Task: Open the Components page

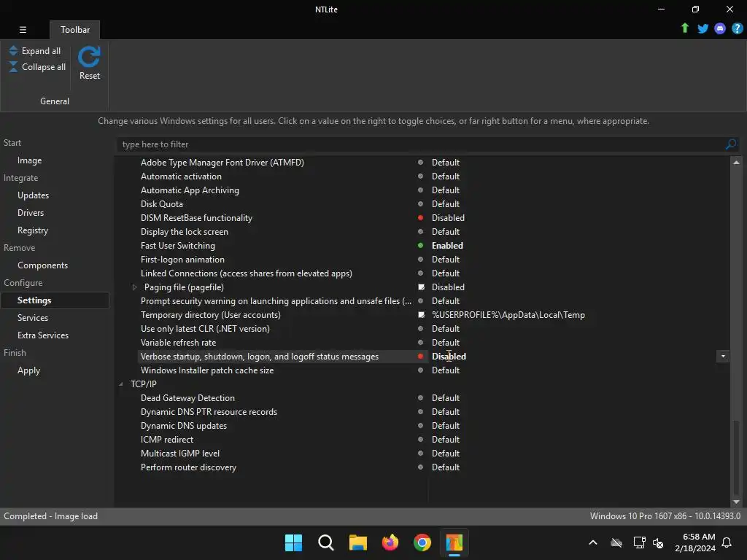Action: pyautogui.click(x=42, y=265)
